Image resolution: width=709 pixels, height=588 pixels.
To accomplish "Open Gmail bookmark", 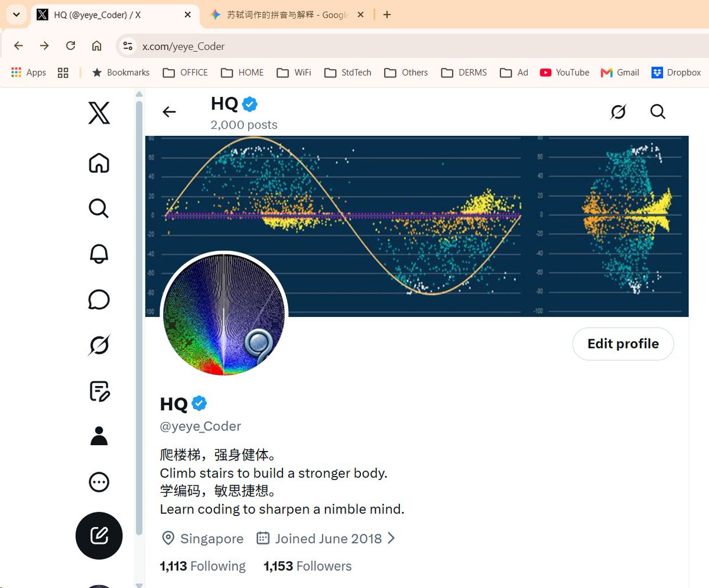I will 620,72.
